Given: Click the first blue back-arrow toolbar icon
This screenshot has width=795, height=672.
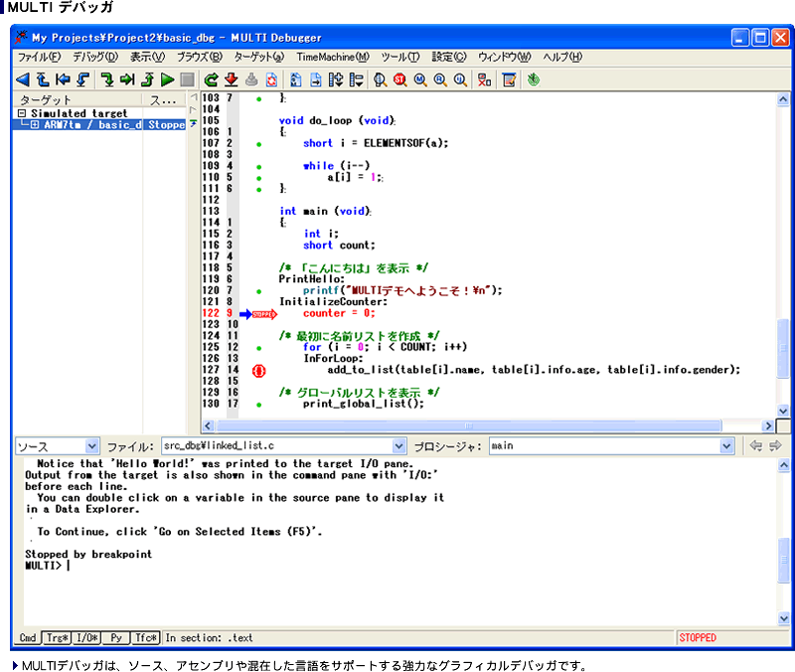Looking at the screenshot, I should 24,80.
